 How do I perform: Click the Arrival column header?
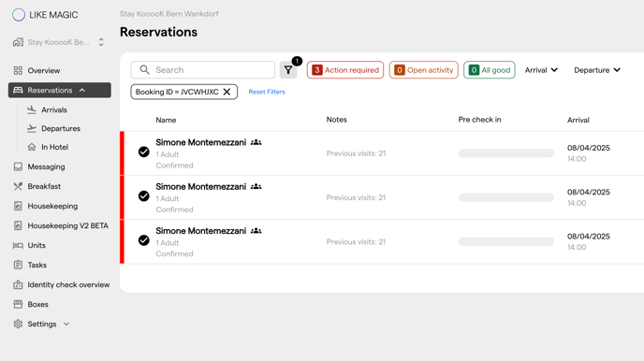[578, 121]
